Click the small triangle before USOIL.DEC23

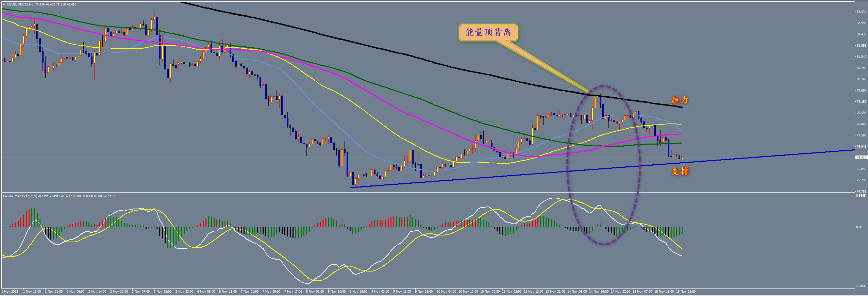(4, 4)
